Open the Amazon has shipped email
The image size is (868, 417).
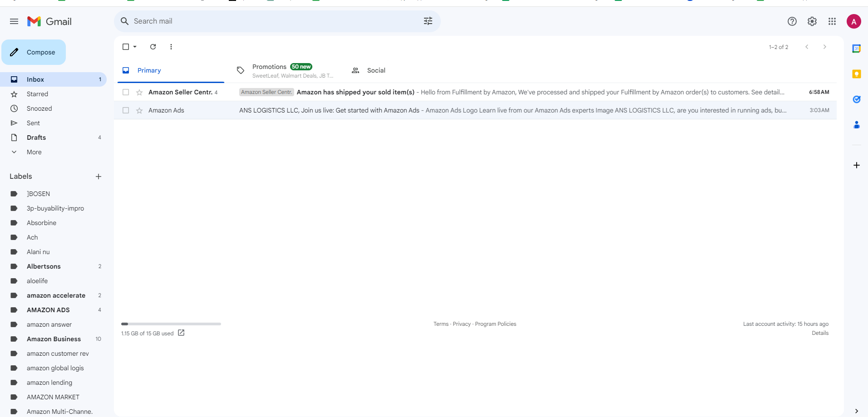(x=475, y=92)
